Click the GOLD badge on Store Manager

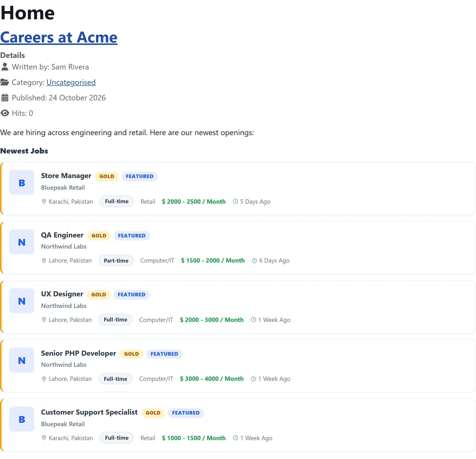pyautogui.click(x=107, y=176)
